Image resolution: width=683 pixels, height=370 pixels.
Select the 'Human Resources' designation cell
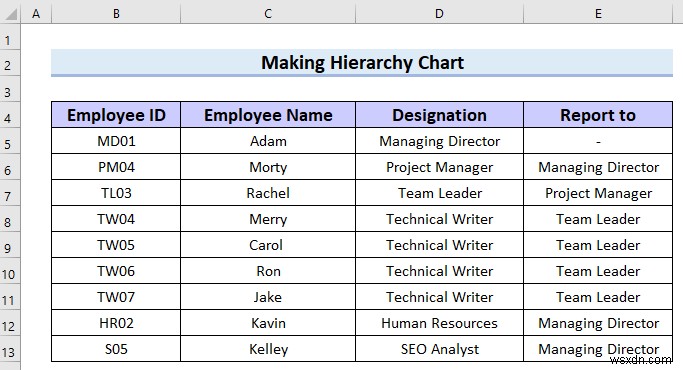coord(440,323)
